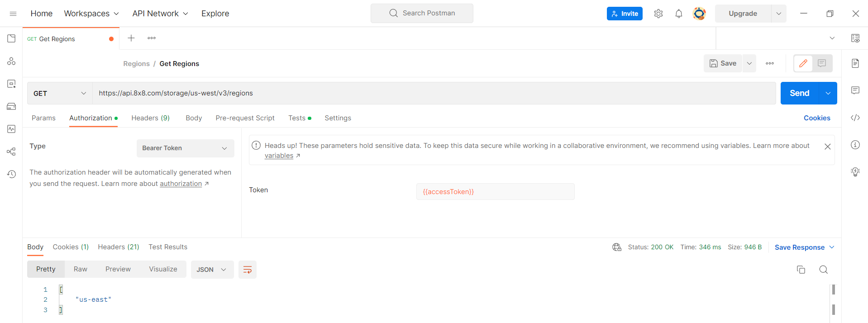Change the HTTP method GET dropdown
Screen dimensions: 868x323
click(60, 93)
